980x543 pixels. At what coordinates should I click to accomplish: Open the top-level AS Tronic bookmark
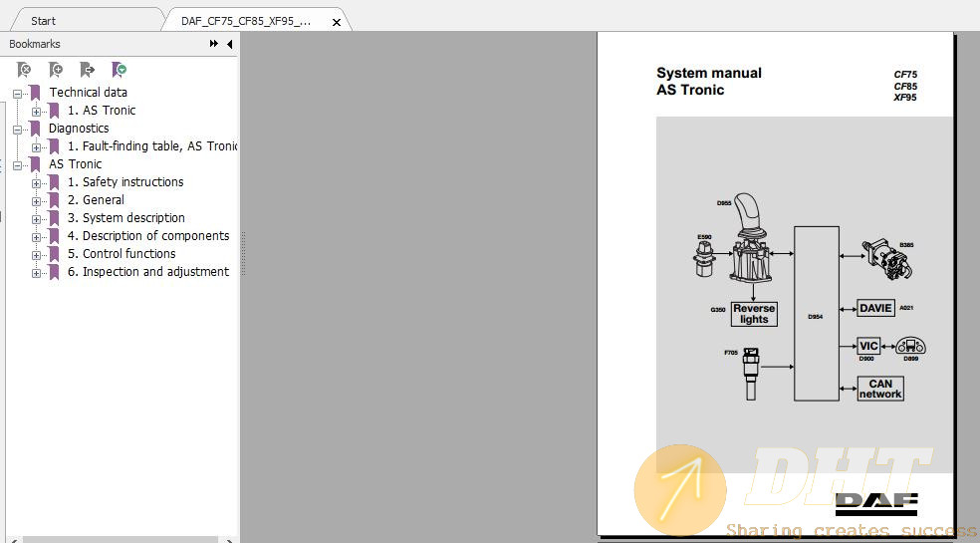coord(75,164)
